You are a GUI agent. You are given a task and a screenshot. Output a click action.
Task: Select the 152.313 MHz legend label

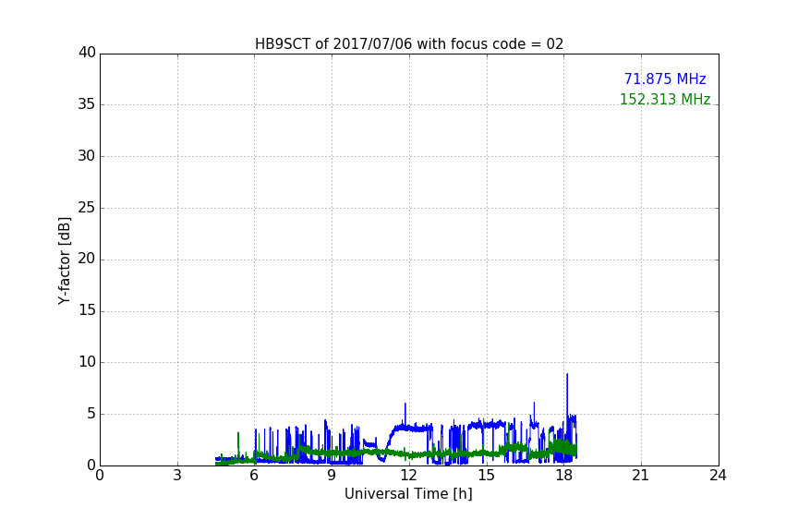(665, 99)
